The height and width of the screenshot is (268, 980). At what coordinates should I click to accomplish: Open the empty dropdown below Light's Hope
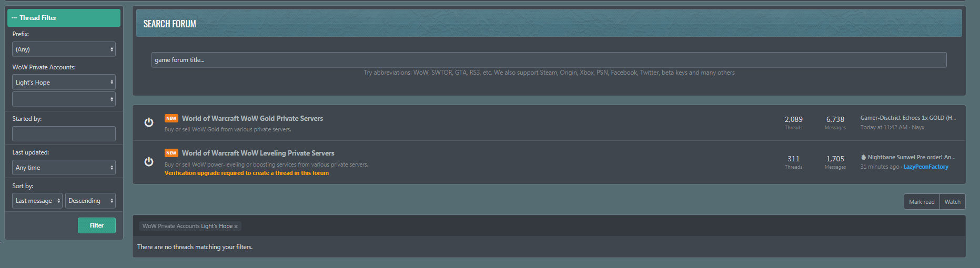click(x=64, y=99)
